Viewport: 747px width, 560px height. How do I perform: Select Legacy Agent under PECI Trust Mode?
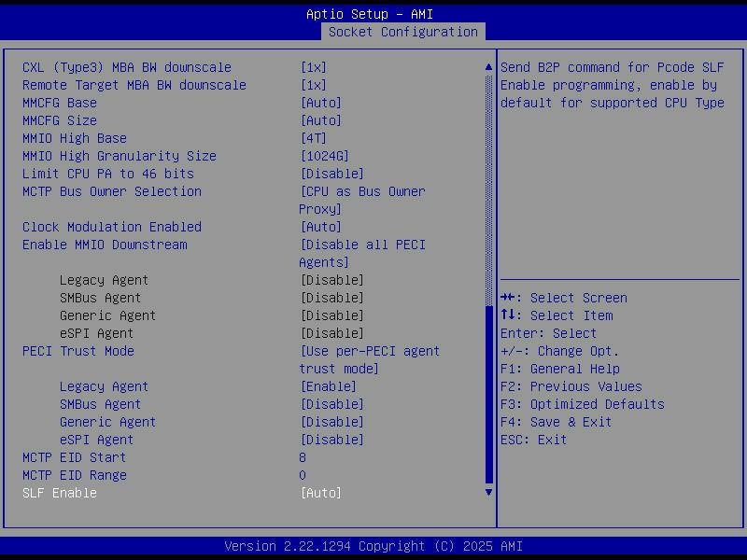(x=104, y=386)
